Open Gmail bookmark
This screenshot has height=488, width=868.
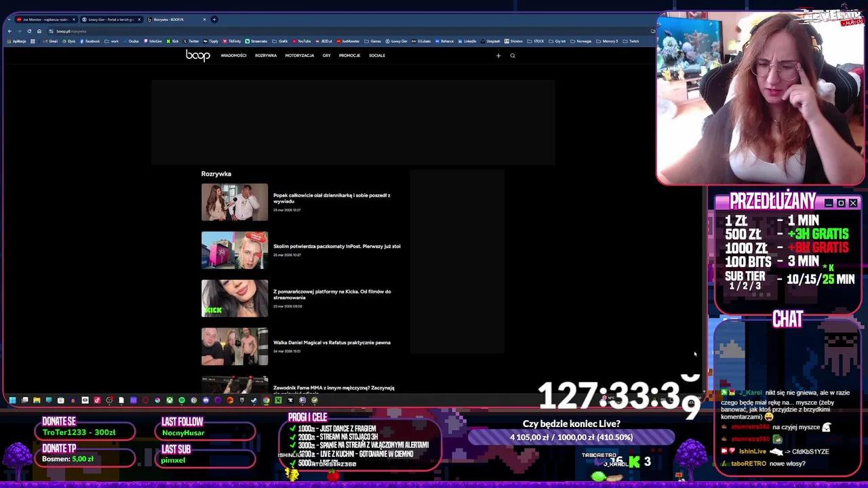51,41
